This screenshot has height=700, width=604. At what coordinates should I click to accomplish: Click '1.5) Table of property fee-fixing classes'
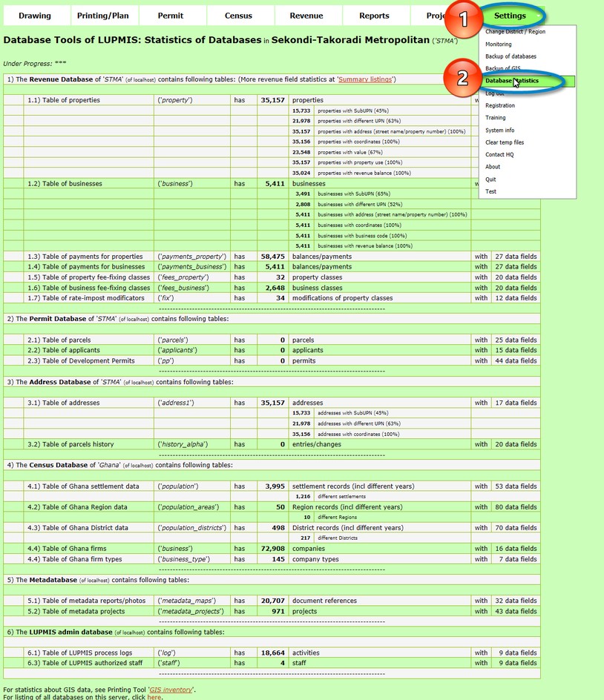[89, 277]
